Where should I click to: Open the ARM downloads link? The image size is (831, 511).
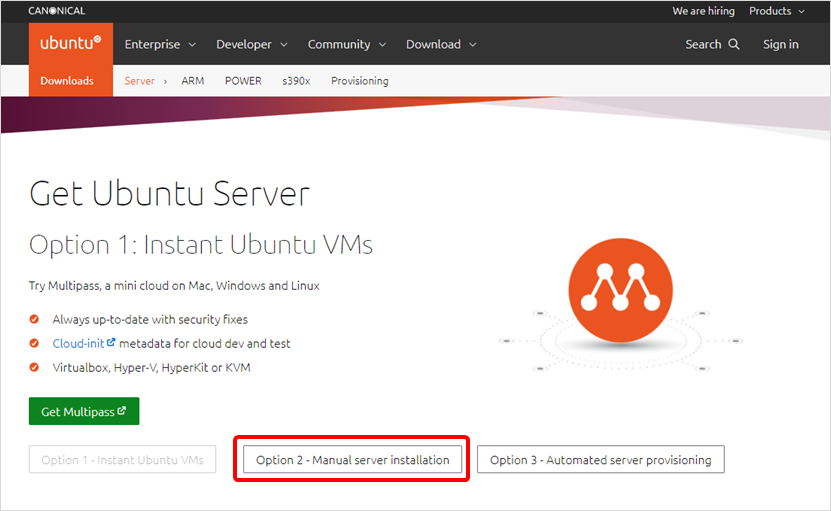[192, 81]
